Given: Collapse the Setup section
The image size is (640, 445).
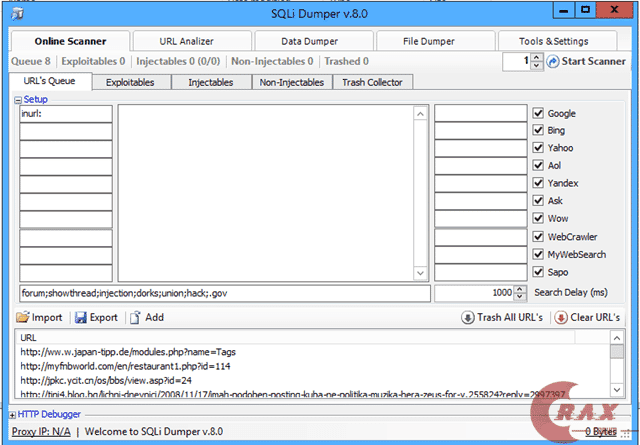Looking at the screenshot, I should [x=18, y=100].
